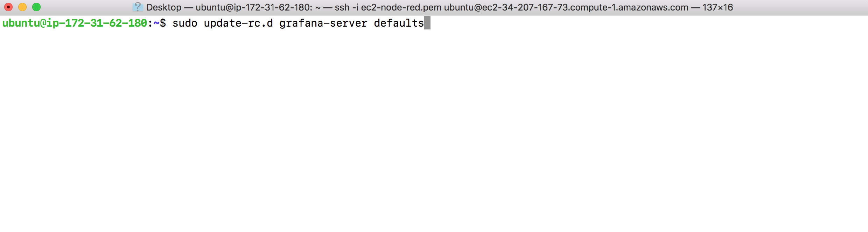Minimize the terminal using the yellow button
This screenshot has width=868, height=232.
[x=22, y=7]
